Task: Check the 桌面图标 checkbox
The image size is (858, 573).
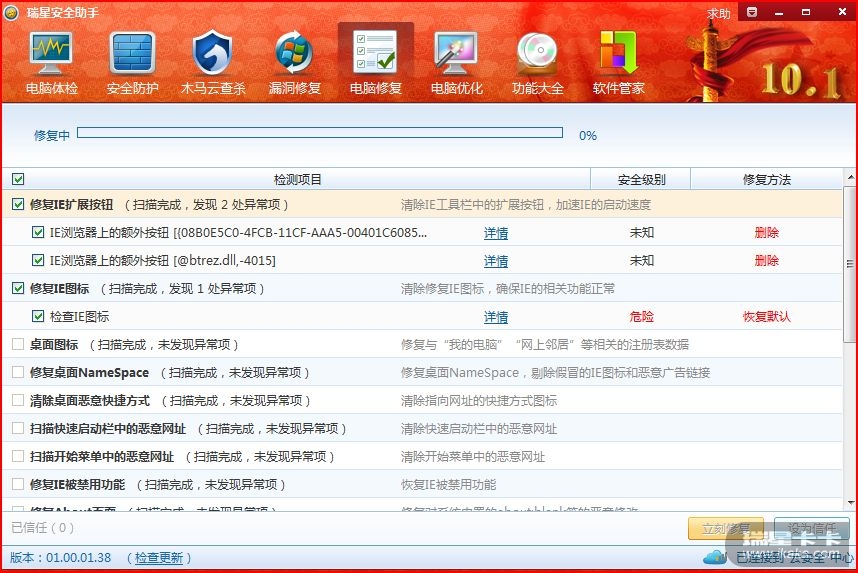Action: coord(18,344)
